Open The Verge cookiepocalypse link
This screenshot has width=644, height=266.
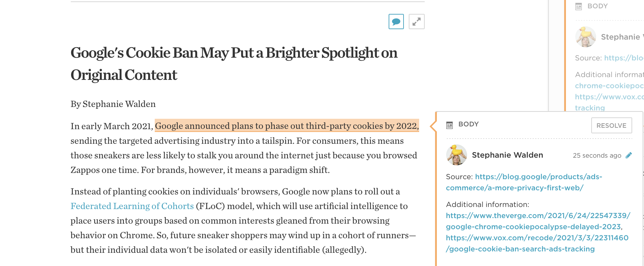pyautogui.click(x=537, y=221)
